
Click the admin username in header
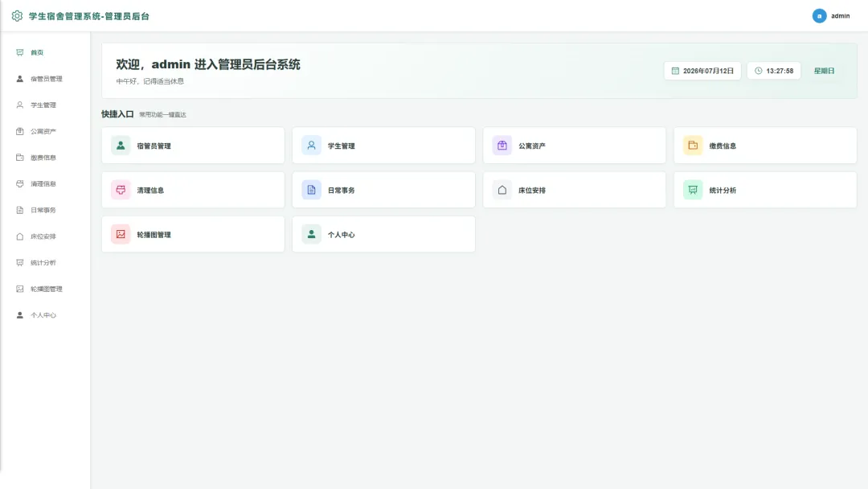841,16
